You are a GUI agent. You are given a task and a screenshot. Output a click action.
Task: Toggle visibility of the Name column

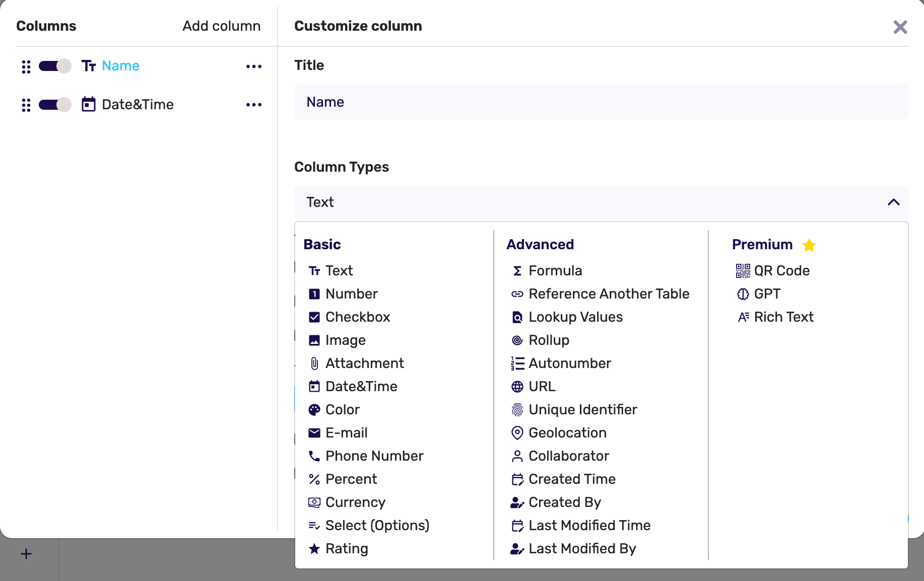pos(55,66)
